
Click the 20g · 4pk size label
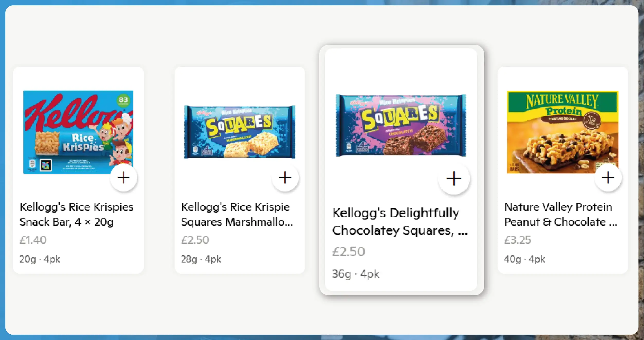(40, 259)
